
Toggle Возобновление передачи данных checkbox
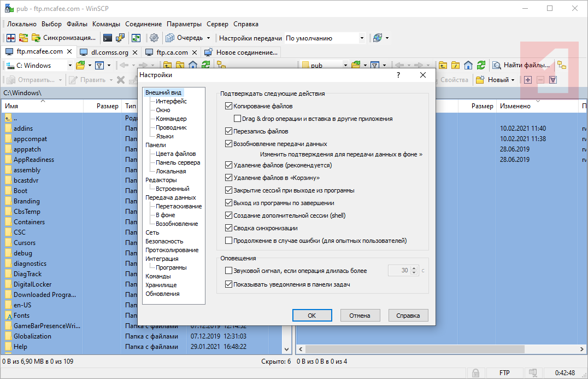[x=229, y=144]
